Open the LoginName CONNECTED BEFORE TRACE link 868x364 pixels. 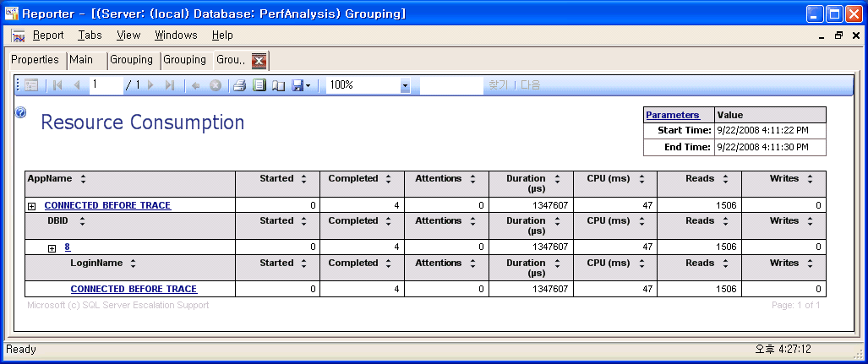[134, 290]
